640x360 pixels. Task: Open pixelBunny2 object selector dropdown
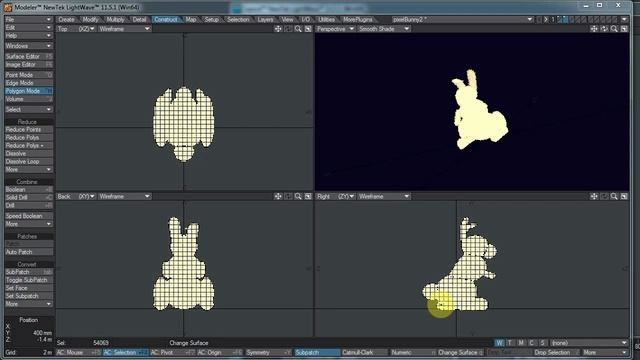(462, 19)
